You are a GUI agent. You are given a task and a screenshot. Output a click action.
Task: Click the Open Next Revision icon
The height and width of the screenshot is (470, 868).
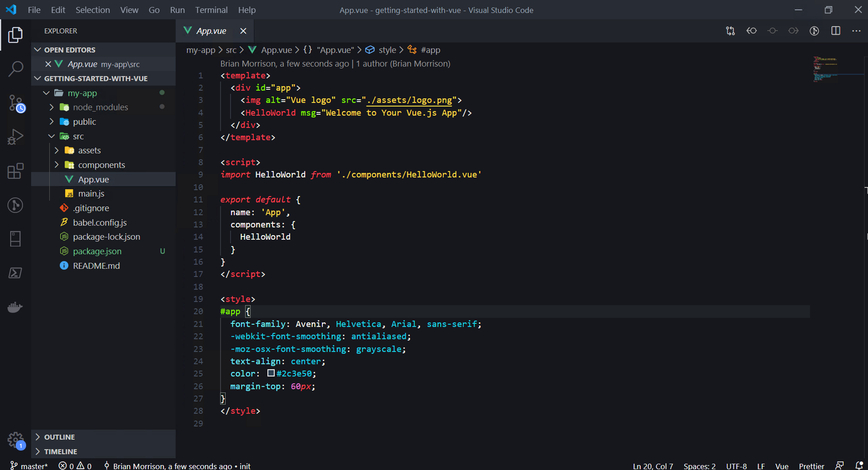coord(793,31)
